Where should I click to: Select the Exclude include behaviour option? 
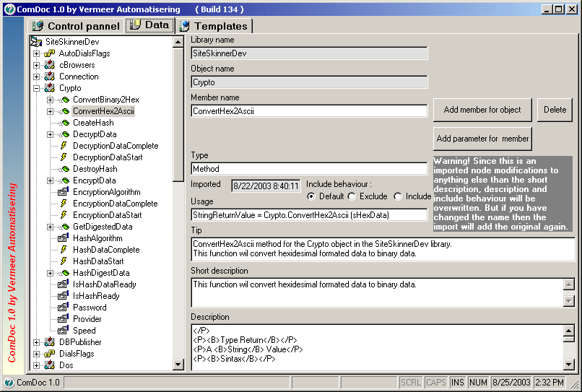(x=352, y=196)
